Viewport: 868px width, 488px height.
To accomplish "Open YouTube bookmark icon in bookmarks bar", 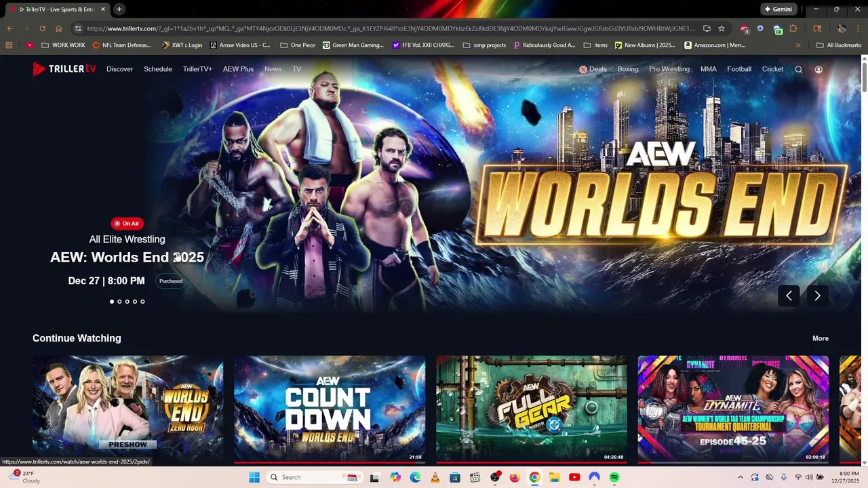I will coord(29,45).
